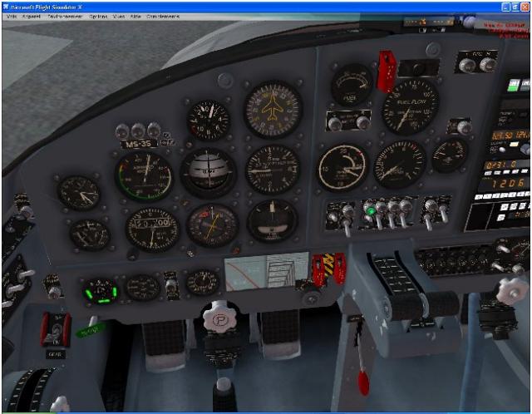532x414 pixels.
Task: Open the Appareil menu
Action: click(x=32, y=17)
